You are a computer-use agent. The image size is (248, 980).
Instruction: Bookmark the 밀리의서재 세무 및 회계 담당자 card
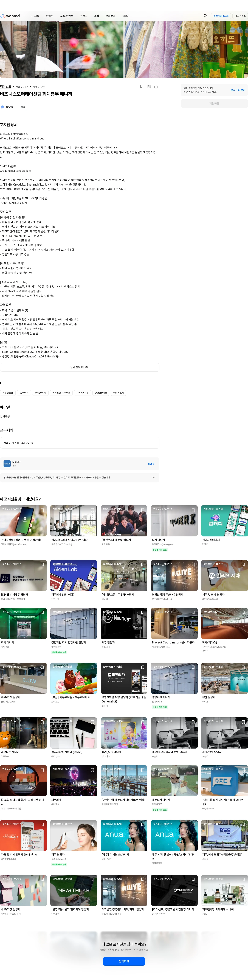click(x=243, y=565)
